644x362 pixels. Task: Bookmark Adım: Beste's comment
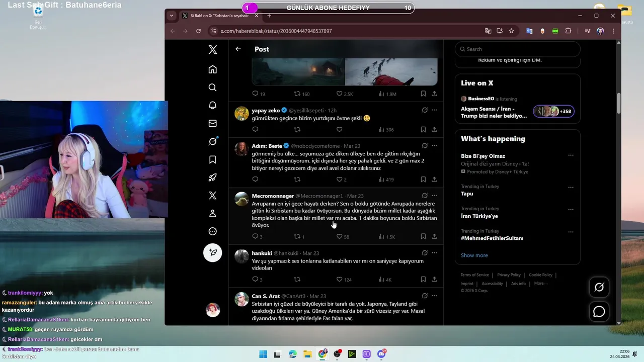tap(423, 179)
